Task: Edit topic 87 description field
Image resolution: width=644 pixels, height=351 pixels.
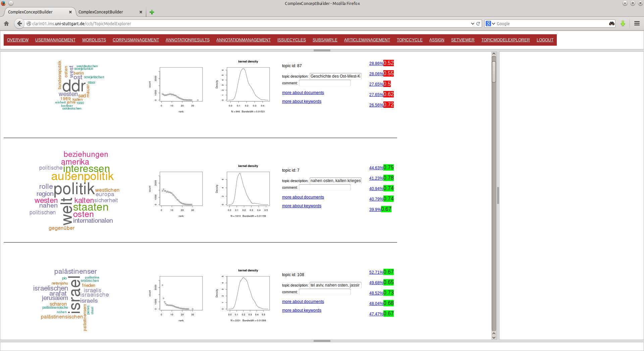Action: (x=335, y=76)
